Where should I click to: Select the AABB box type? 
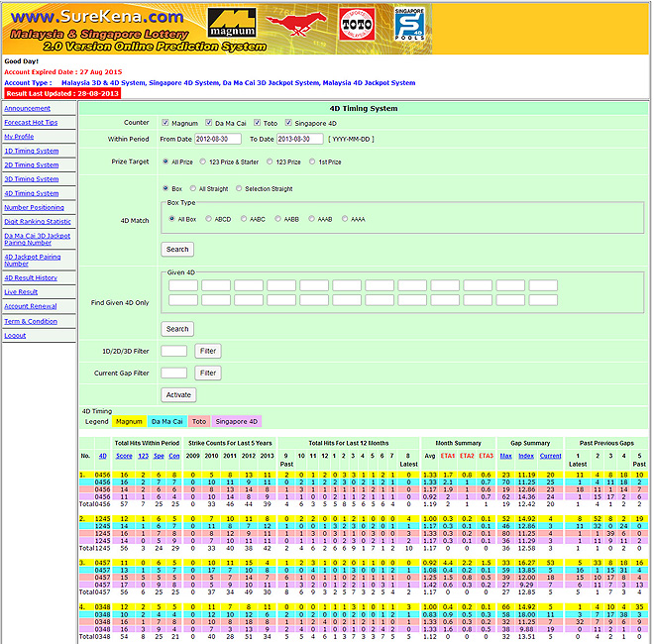pyautogui.click(x=277, y=219)
